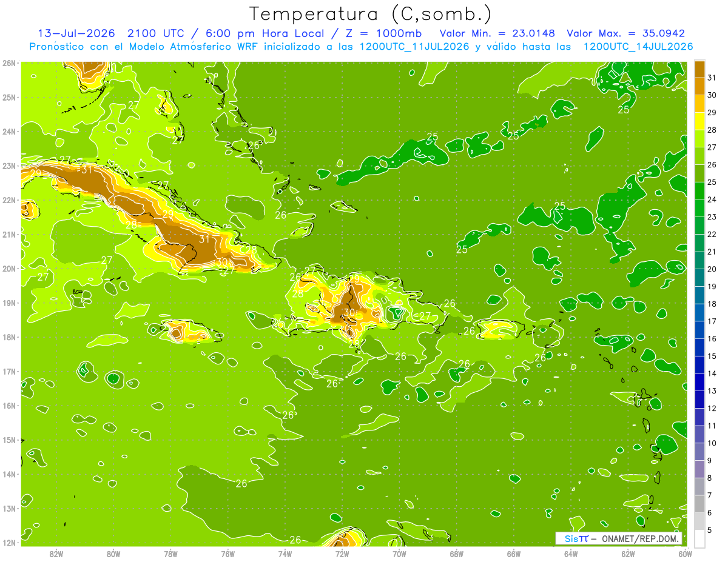
Task: Click the color bar label "20" in the legend
Action: click(x=712, y=269)
